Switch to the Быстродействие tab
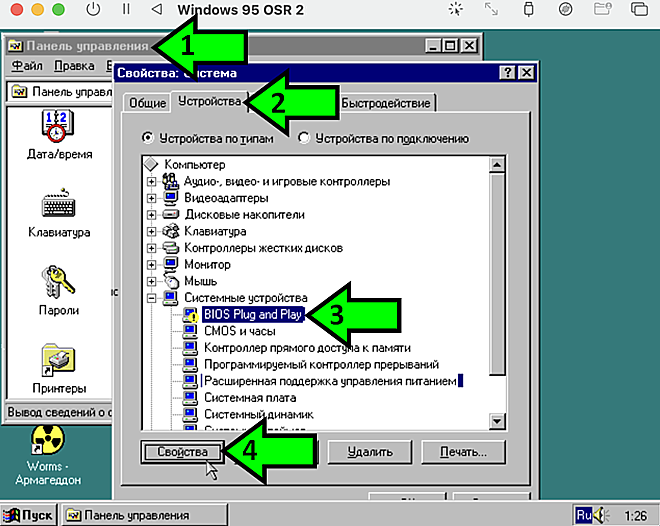 point(386,103)
